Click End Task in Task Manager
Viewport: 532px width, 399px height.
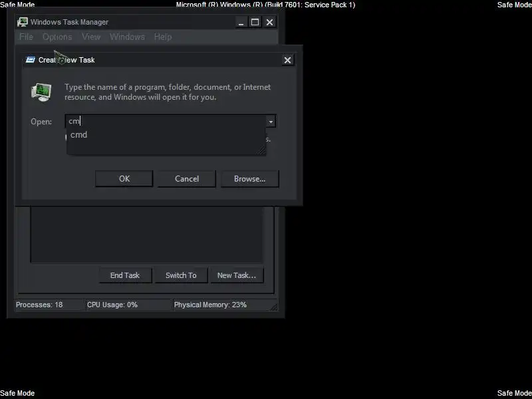(x=125, y=275)
